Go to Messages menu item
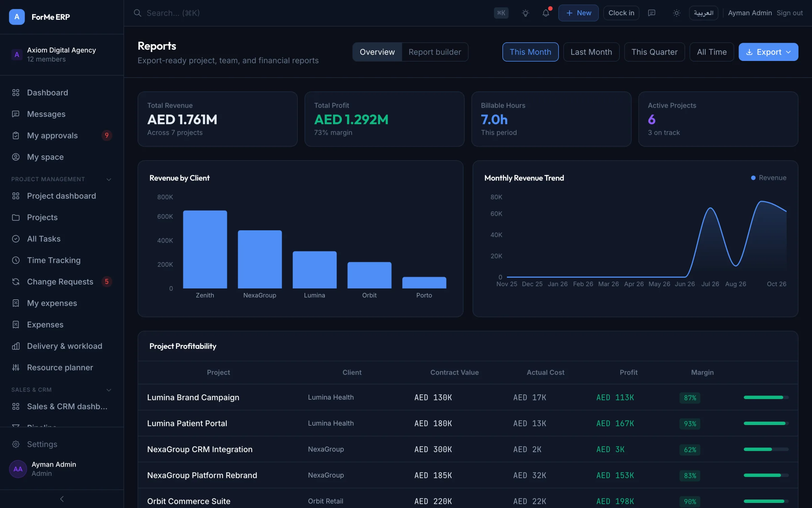Image resolution: width=812 pixels, height=508 pixels. (x=62, y=114)
